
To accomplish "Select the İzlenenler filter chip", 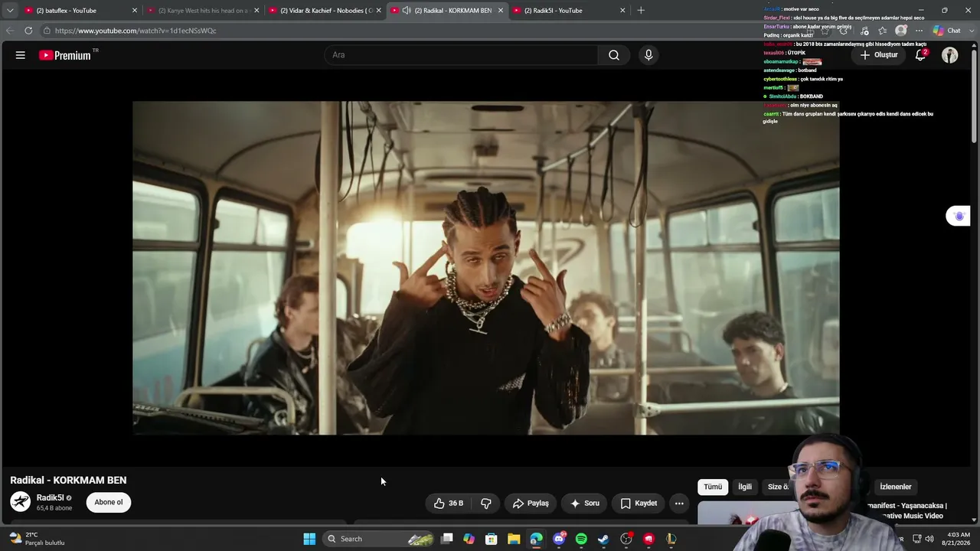I will 896,487.
